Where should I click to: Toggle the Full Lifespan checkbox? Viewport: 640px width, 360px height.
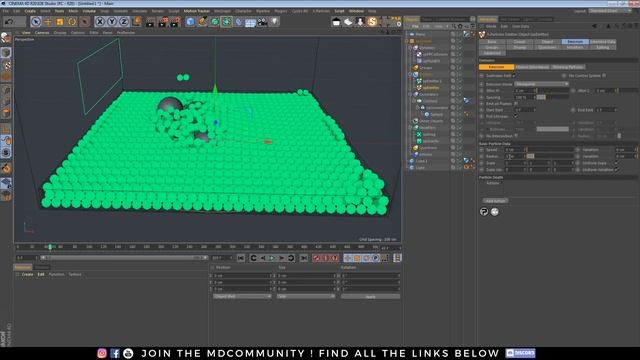click(516, 116)
